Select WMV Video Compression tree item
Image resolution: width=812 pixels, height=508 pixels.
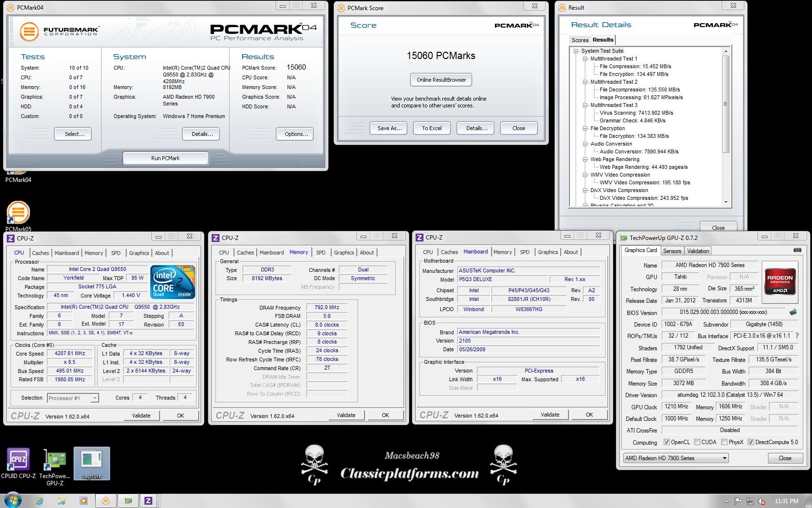tap(620, 175)
